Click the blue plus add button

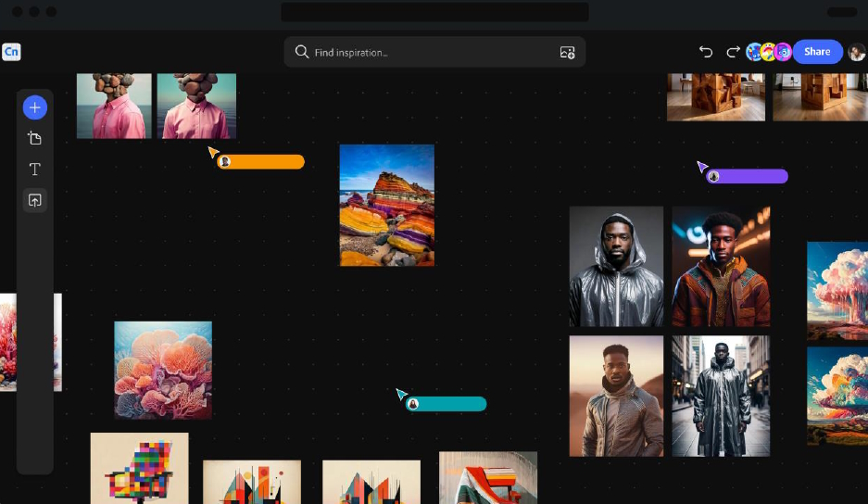[35, 107]
